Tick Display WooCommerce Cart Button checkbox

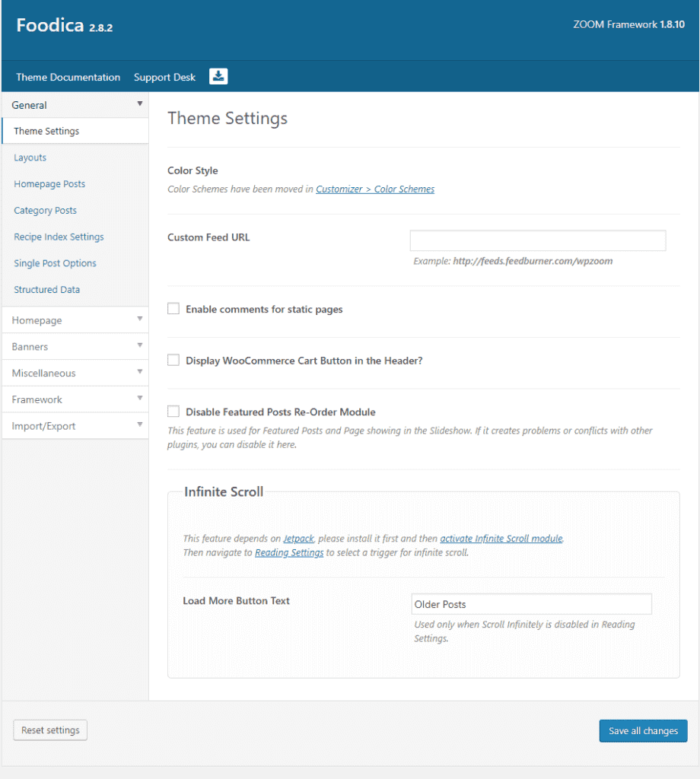tap(173, 360)
